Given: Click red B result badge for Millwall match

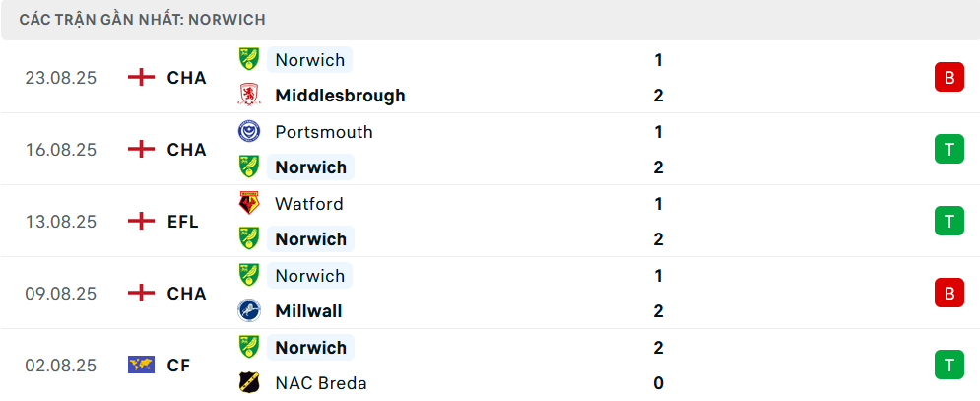Looking at the screenshot, I should tap(949, 294).
